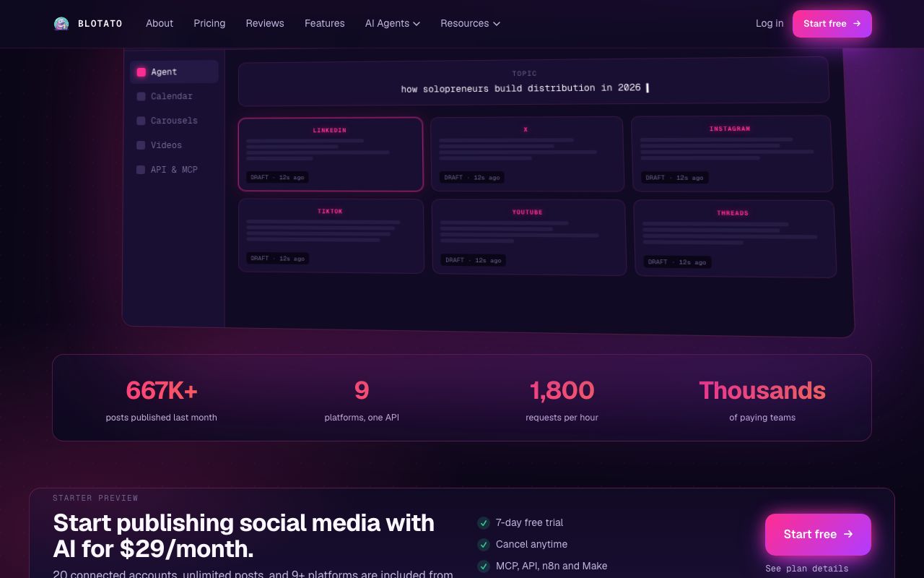The image size is (924, 578).
Task: Click the 7-day free trial checkmark icon
Action: [x=484, y=523]
